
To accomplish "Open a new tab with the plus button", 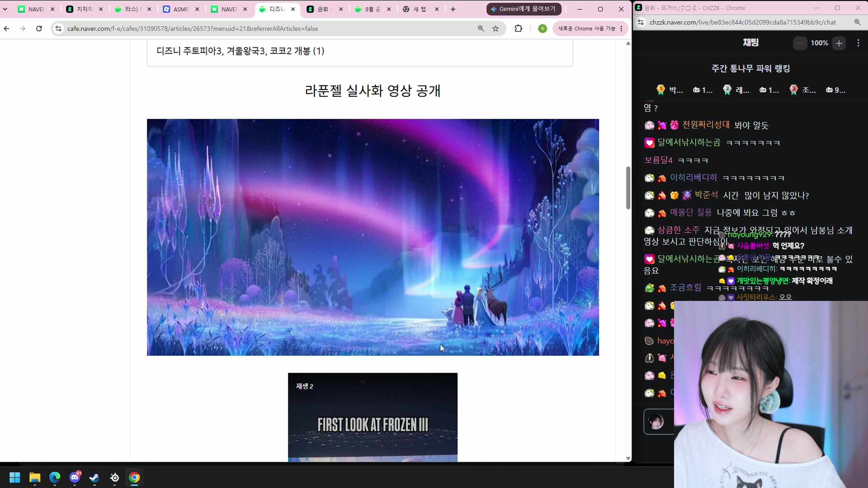I will [x=453, y=9].
